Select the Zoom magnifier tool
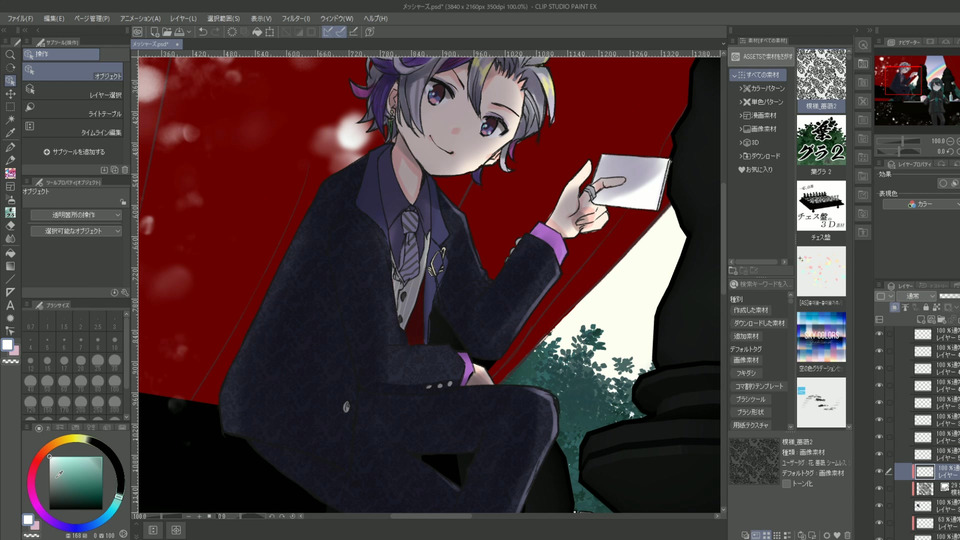This screenshot has width=960, height=540. click(x=10, y=54)
